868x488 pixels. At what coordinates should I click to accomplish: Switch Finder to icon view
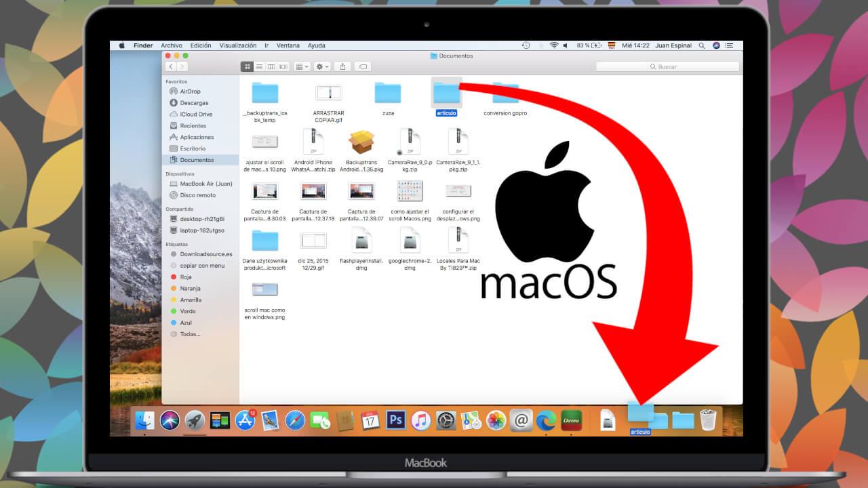[x=248, y=66]
